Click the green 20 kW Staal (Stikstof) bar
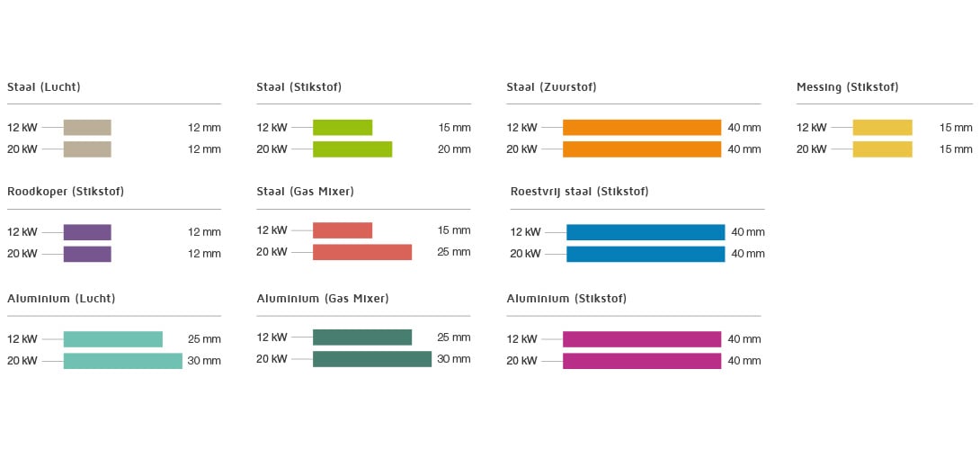Viewport: 980px width, 450px height. [352, 149]
